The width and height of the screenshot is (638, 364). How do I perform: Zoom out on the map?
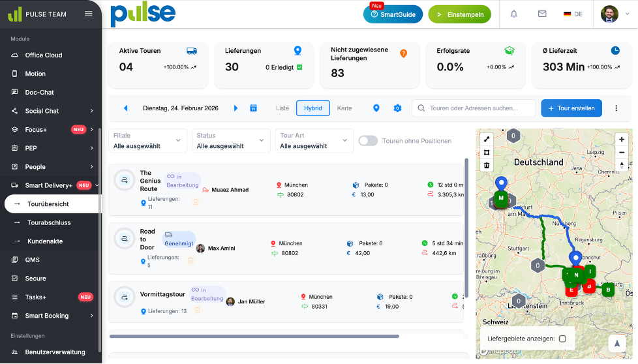[x=622, y=153]
